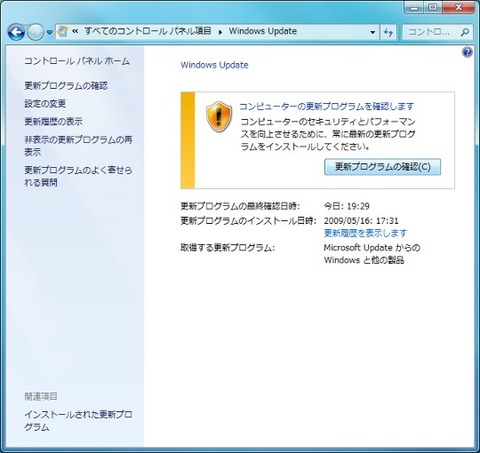Close the Windows Update window
Image resolution: width=480 pixels, height=453 pixels.
coord(459,7)
